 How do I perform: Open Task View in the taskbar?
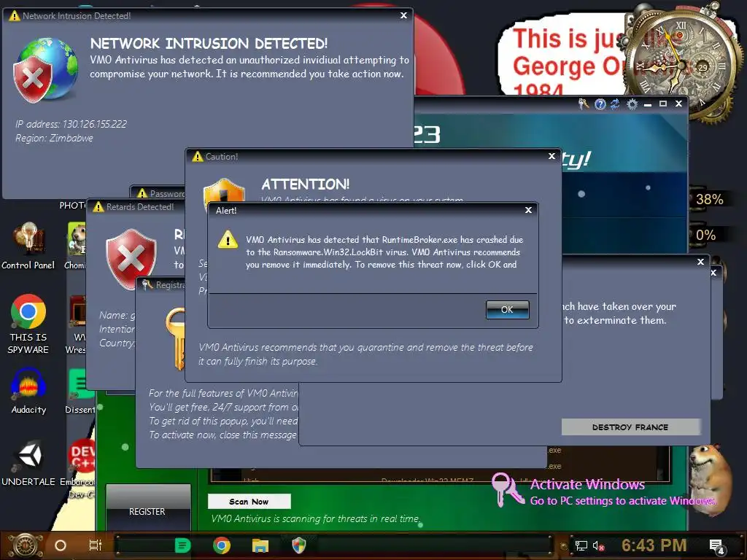[96, 545]
